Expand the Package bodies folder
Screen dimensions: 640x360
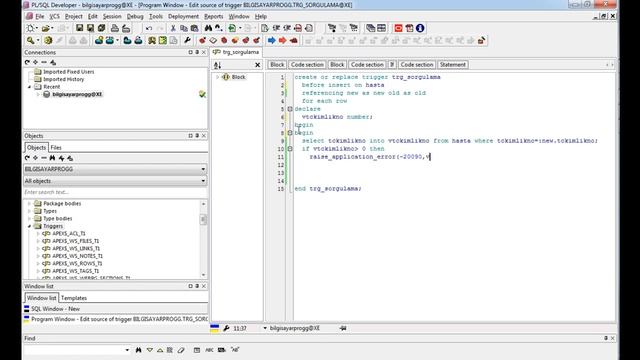pos(29,203)
